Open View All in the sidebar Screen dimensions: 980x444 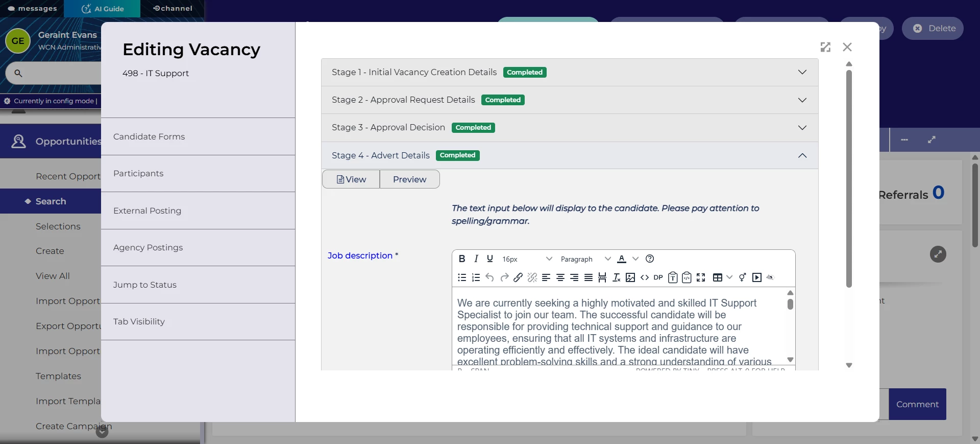coord(53,276)
